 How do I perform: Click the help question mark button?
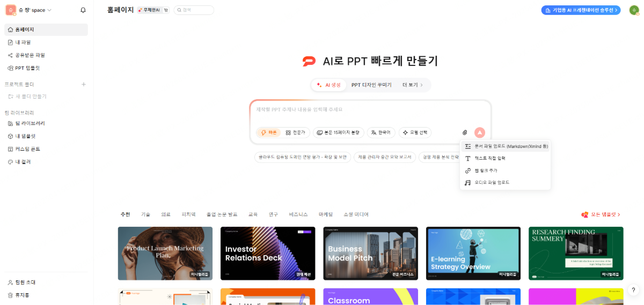tap(633, 290)
